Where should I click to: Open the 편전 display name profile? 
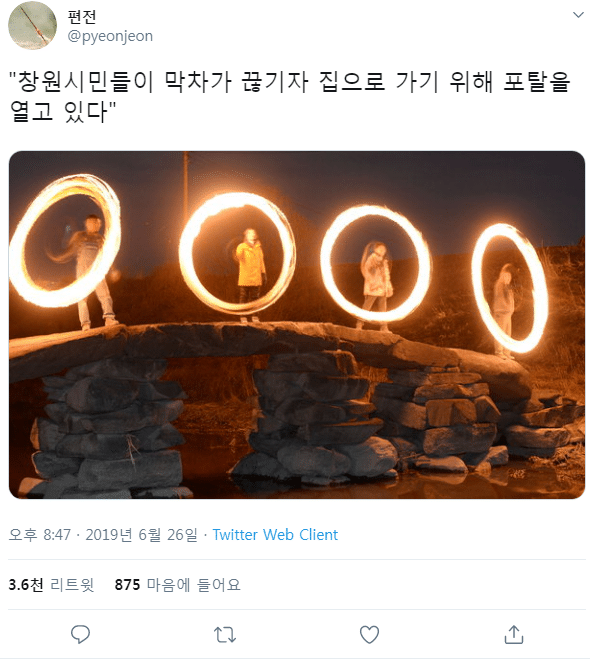[x=82, y=17]
